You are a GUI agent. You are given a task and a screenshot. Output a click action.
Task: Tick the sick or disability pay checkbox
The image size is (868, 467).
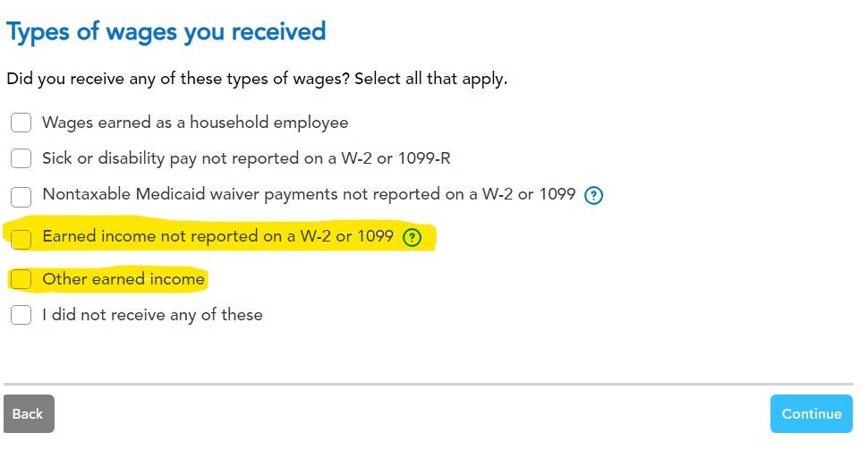point(21,159)
